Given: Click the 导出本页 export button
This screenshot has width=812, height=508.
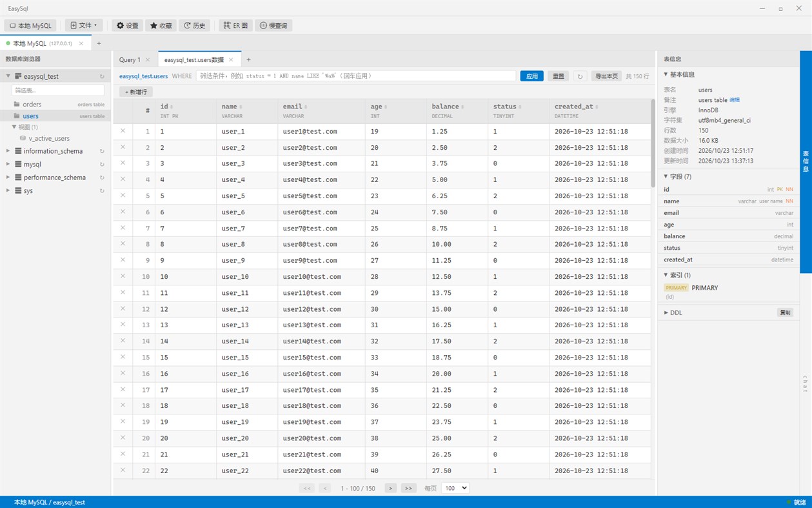Looking at the screenshot, I should pyautogui.click(x=606, y=76).
